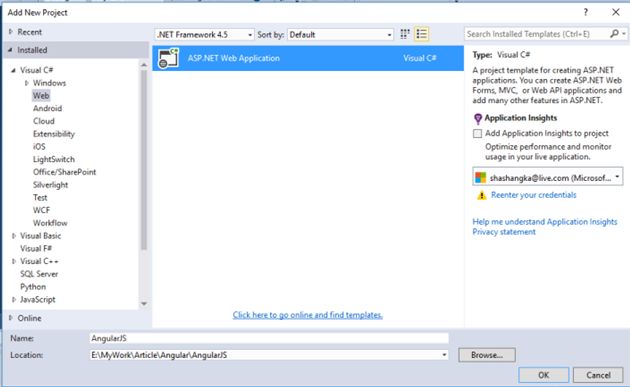630x387 pixels.
Task: Open the go online and find templates link
Action: (307, 315)
